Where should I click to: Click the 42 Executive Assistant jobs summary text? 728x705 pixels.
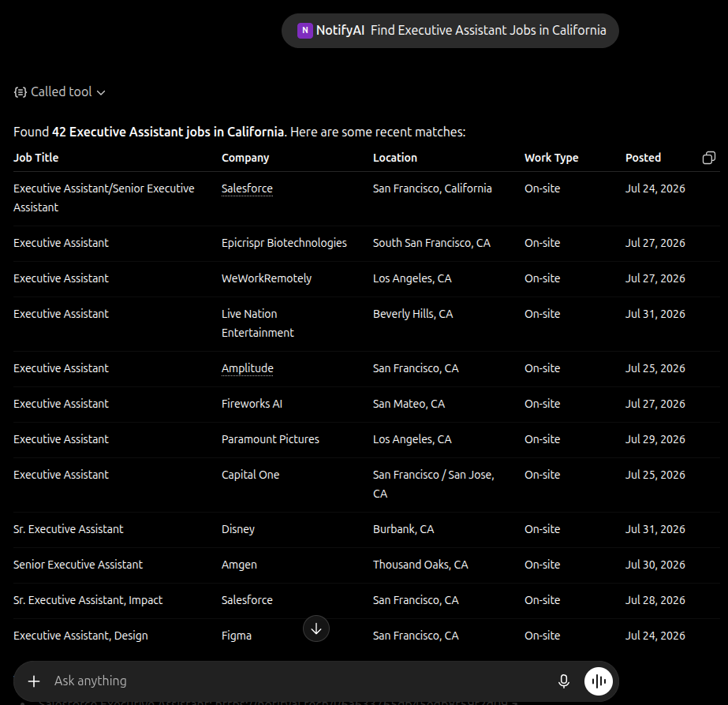point(168,132)
